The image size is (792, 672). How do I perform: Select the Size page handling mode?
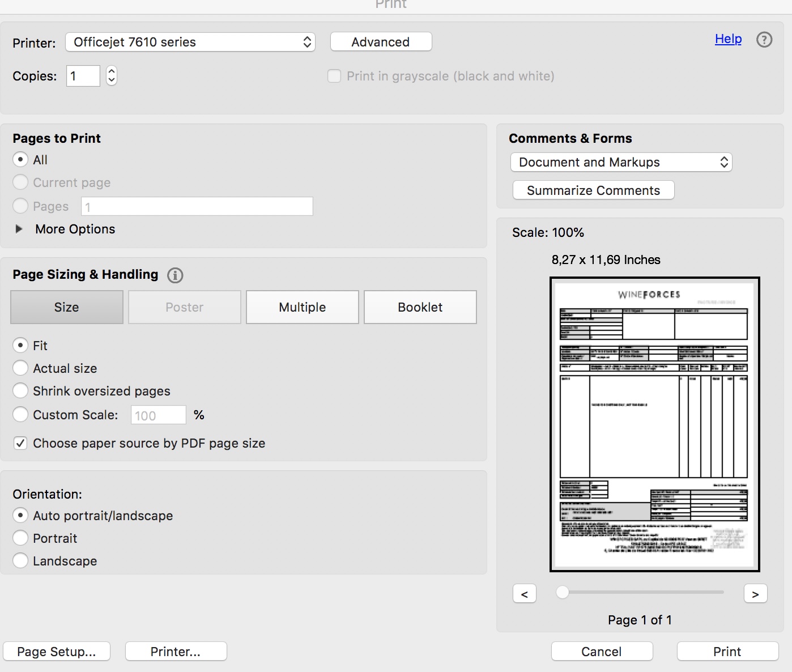pos(66,307)
